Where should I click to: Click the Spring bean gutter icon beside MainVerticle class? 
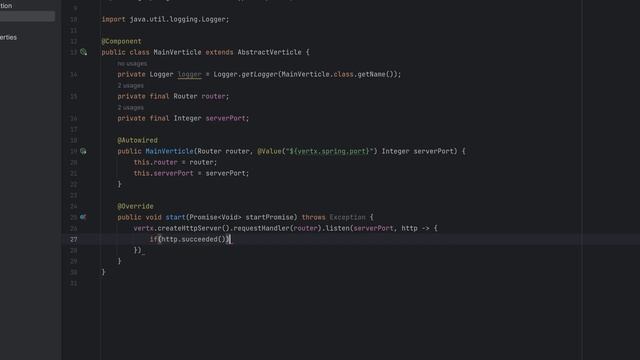point(83,52)
